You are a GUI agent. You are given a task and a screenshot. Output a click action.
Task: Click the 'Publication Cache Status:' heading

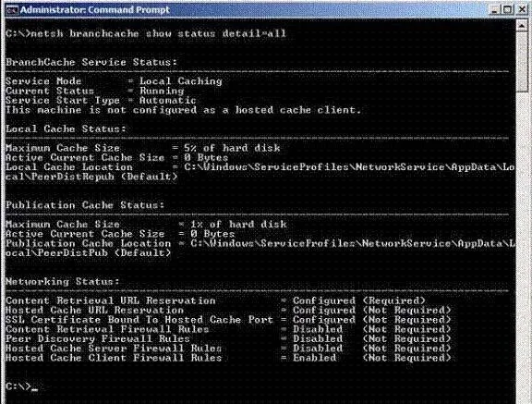85,205
